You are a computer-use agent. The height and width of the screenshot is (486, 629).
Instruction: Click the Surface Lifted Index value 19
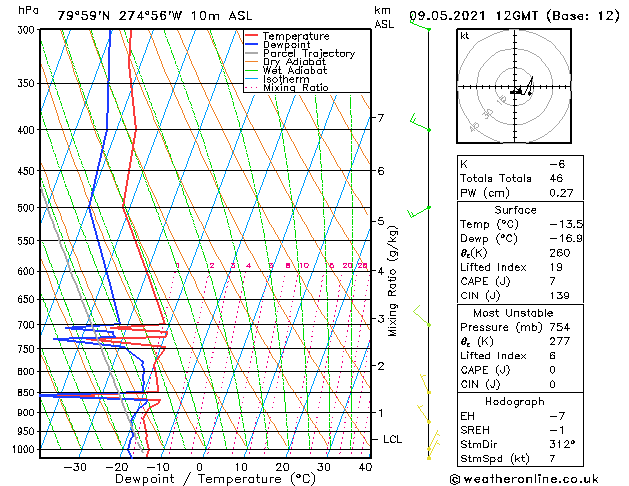[556, 267]
